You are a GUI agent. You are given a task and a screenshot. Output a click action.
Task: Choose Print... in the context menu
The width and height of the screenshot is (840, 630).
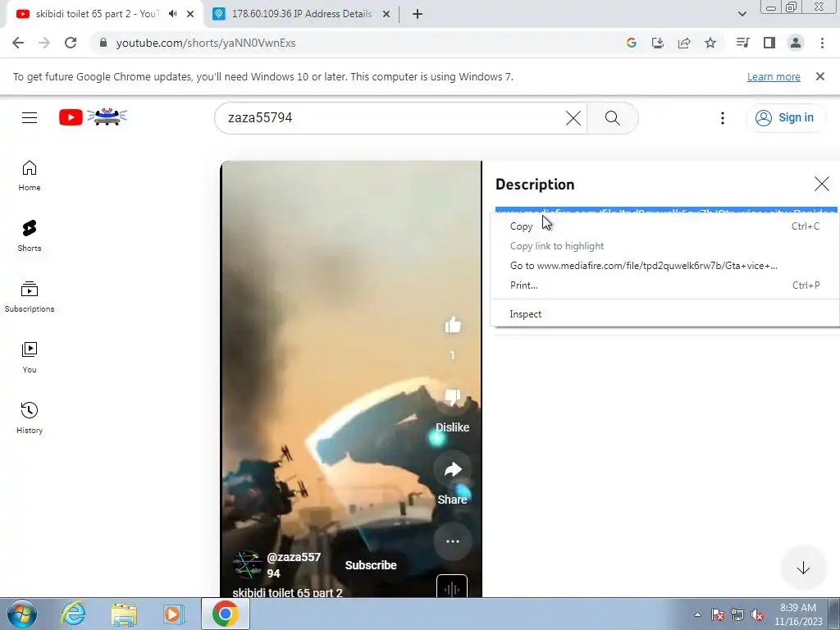point(664,285)
